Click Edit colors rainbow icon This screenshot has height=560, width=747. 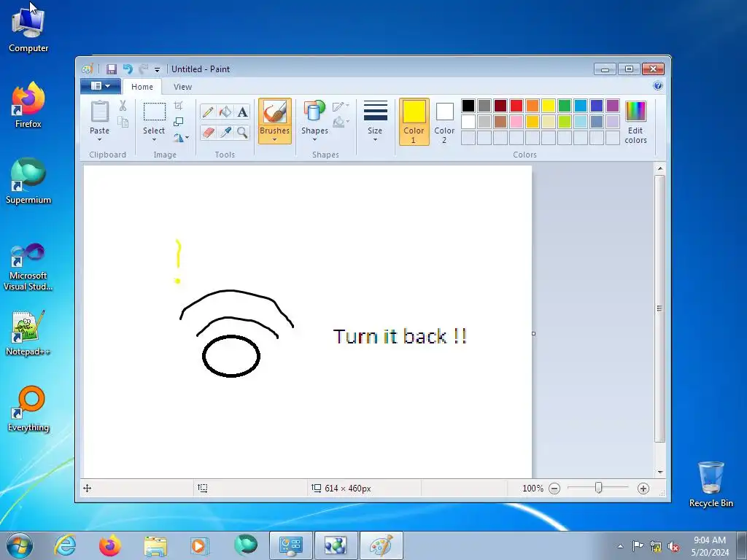(635, 112)
